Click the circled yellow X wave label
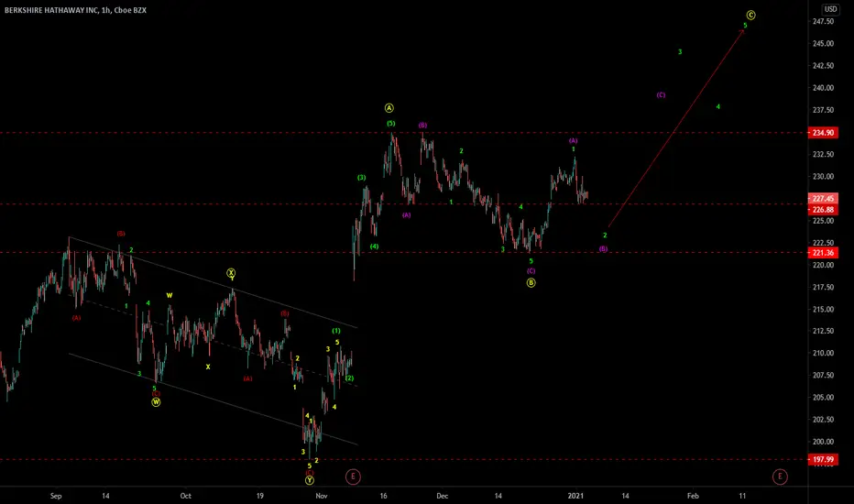 click(231, 272)
